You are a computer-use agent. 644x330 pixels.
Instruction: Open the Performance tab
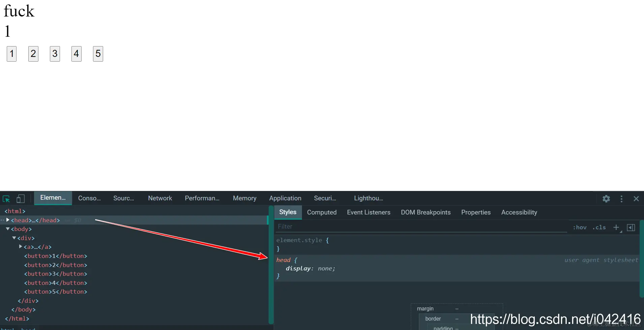coord(202,198)
